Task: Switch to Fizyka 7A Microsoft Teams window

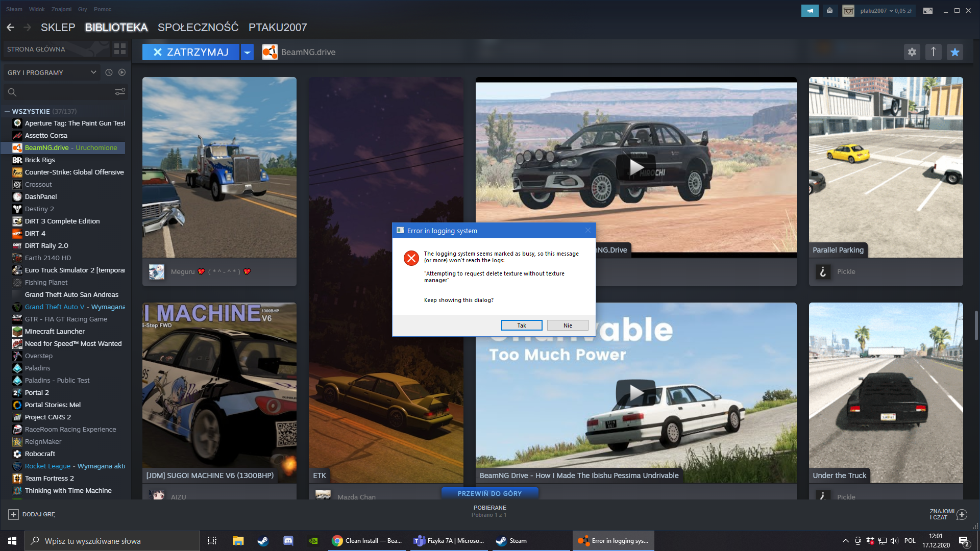Action: 449,541
